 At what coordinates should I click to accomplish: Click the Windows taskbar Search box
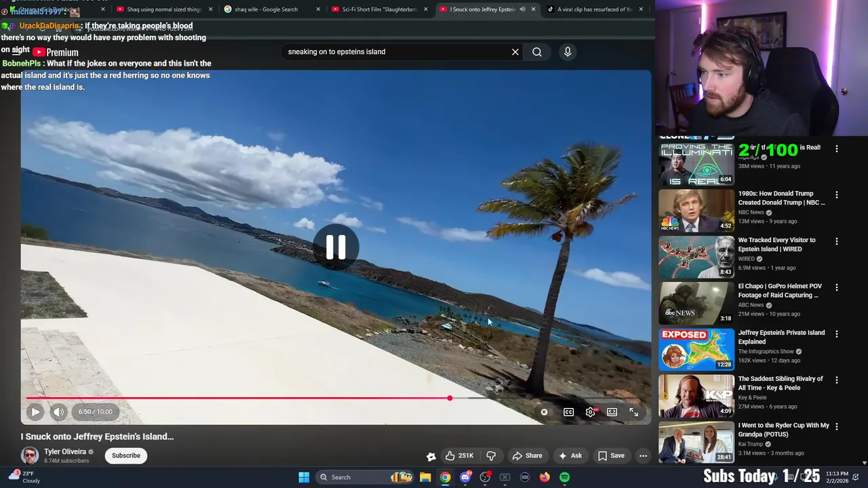point(364,477)
